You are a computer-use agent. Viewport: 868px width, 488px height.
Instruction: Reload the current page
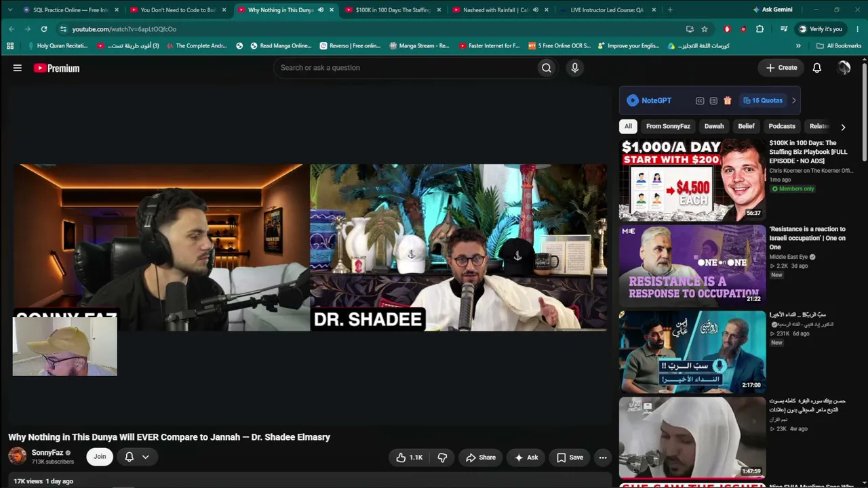pos(44,29)
